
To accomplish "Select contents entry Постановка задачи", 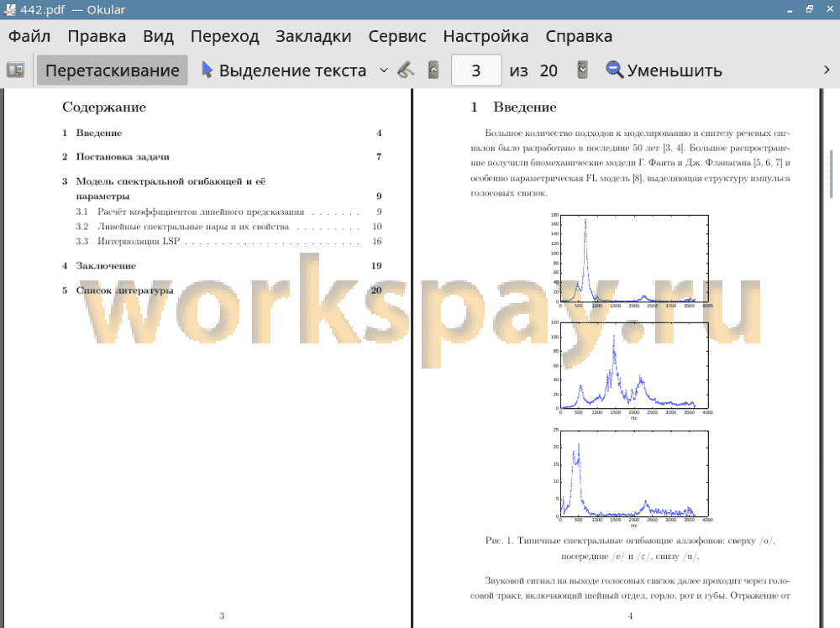I will [222, 157].
